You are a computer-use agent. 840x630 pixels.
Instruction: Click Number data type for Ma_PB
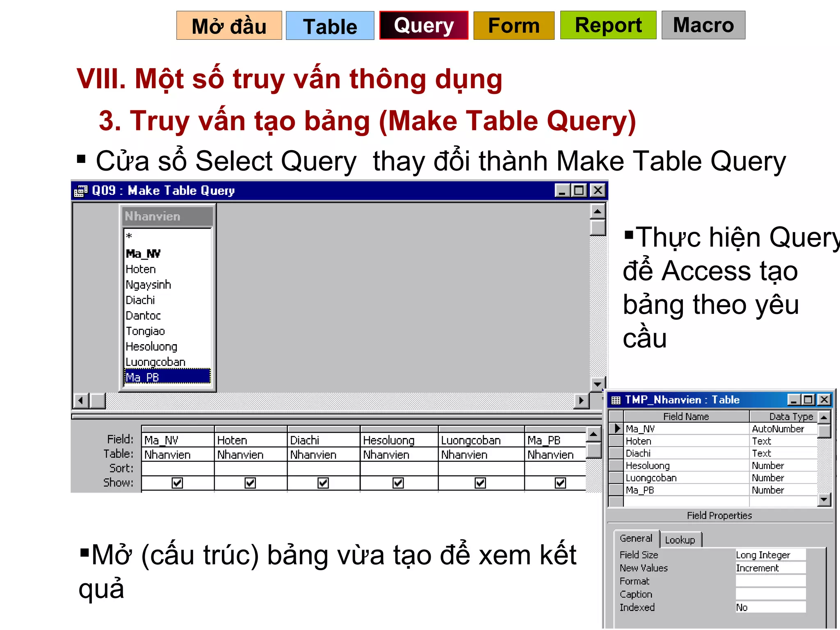pos(783,490)
